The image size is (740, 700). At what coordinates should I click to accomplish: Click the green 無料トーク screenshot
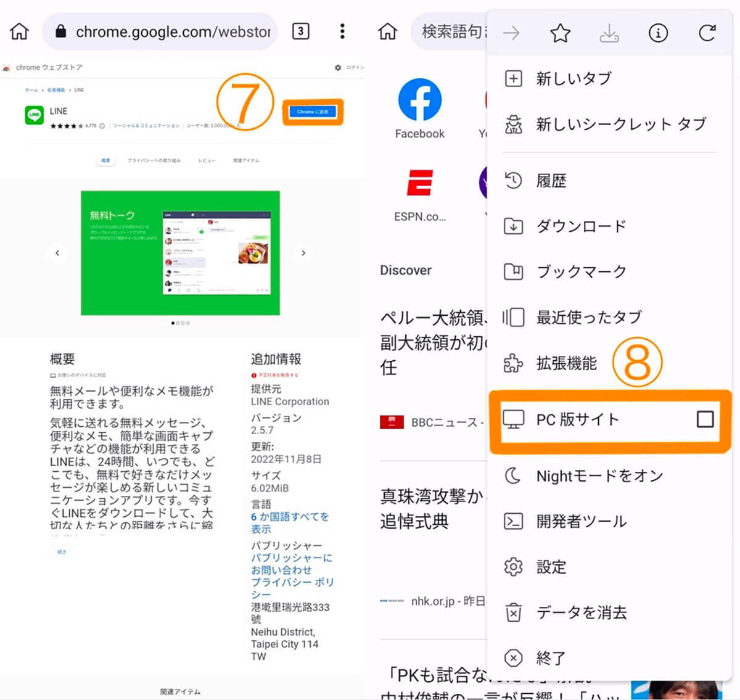pyautogui.click(x=180, y=253)
